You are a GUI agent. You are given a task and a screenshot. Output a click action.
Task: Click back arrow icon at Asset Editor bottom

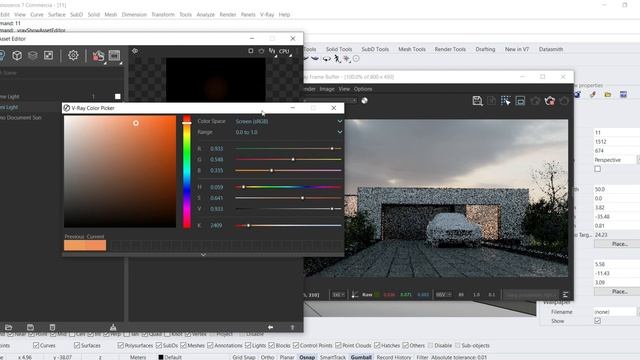point(270,327)
